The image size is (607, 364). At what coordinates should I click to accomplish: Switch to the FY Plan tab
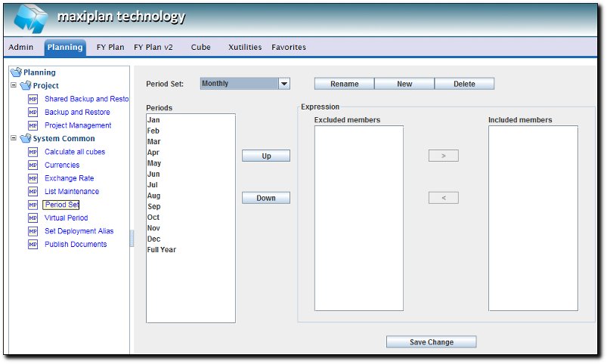click(x=110, y=47)
